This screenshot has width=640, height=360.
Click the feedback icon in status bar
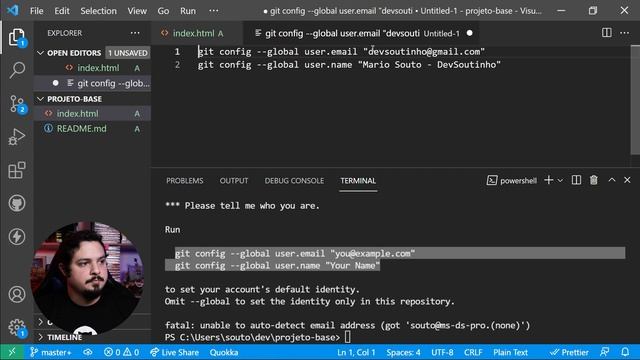coord(604,352)
